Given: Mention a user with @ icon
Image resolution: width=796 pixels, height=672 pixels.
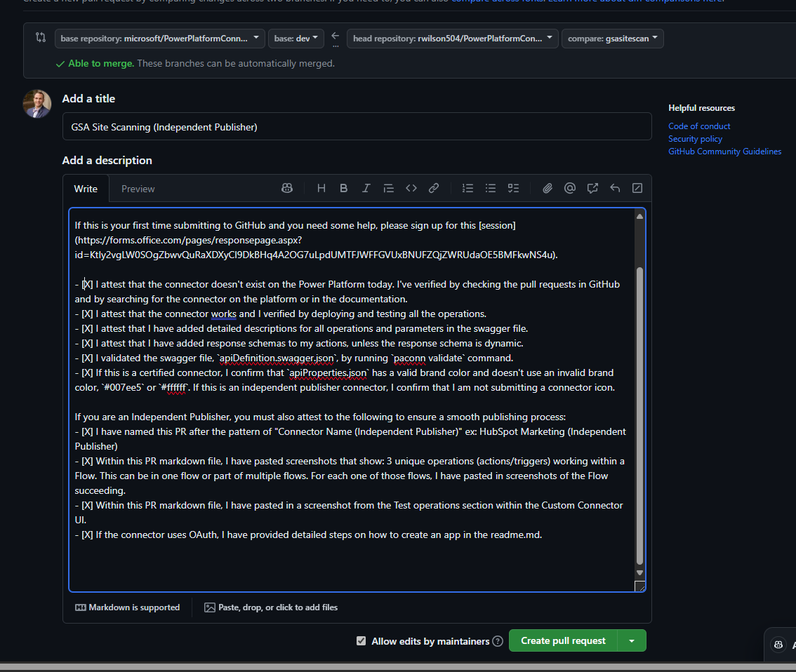Looking at the screenshot, I should tap(569, 188).
